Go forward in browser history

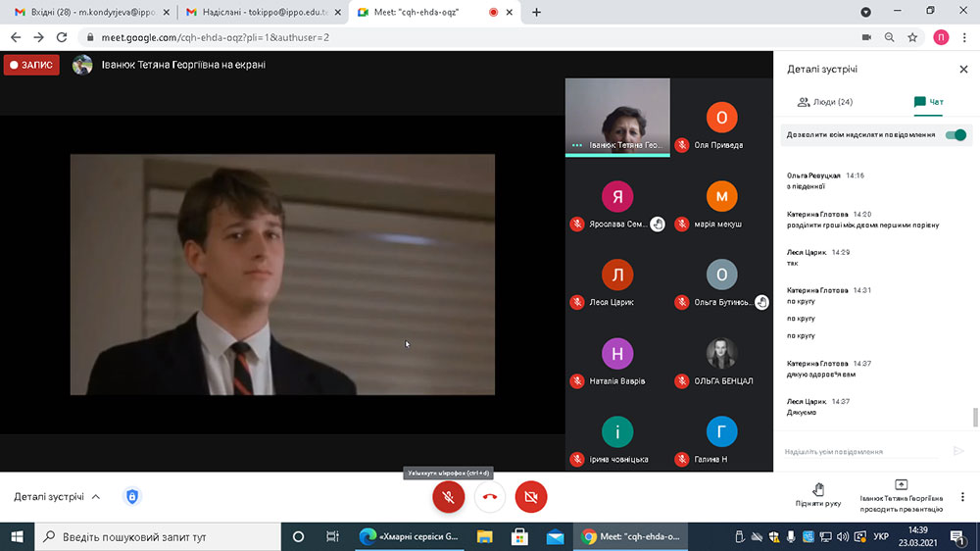[x=39, y=37]
